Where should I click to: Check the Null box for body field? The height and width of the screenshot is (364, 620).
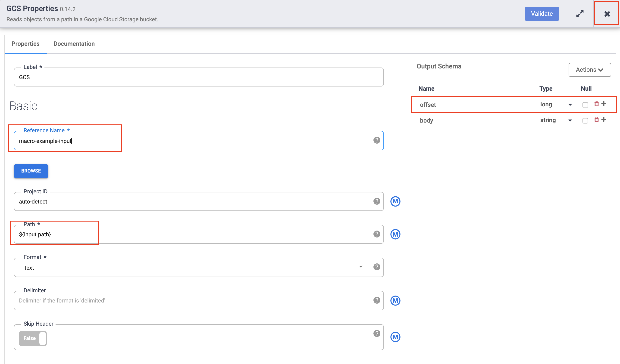click(585, 120)
